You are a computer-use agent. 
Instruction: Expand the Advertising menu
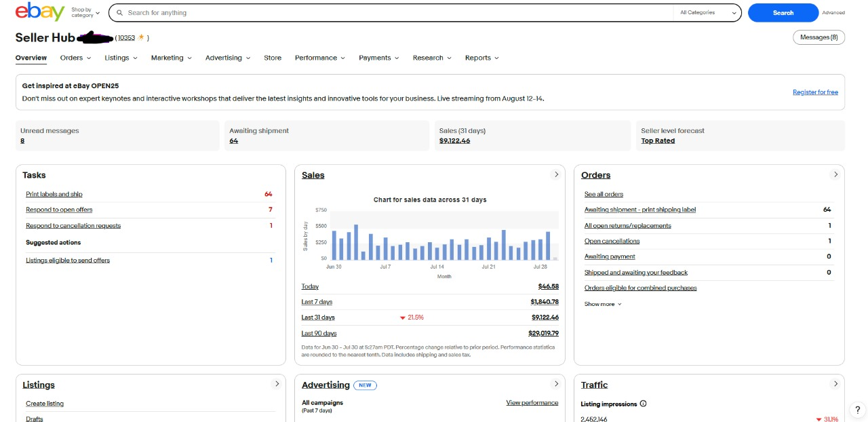click(x=228, y=58)
